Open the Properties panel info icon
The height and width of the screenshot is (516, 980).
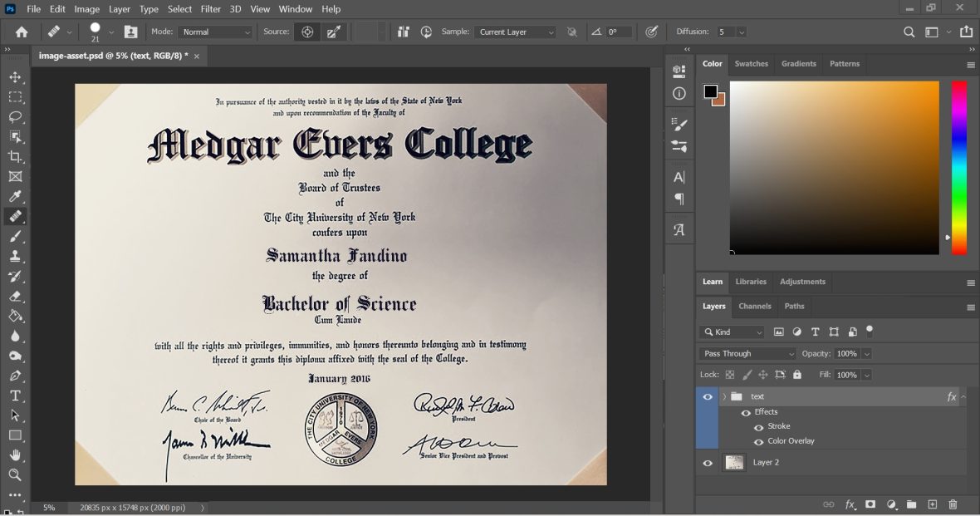pos(679,93)
